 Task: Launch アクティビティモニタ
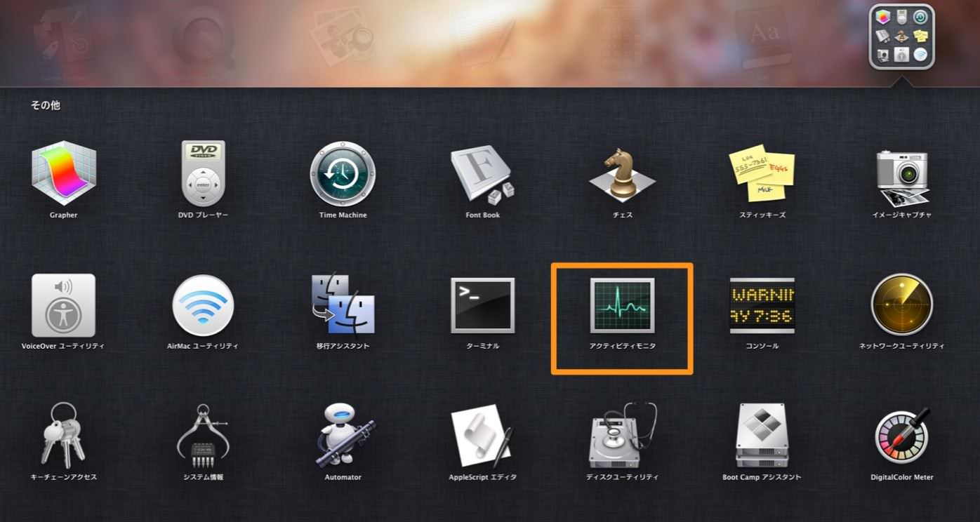tap(623, 305)
